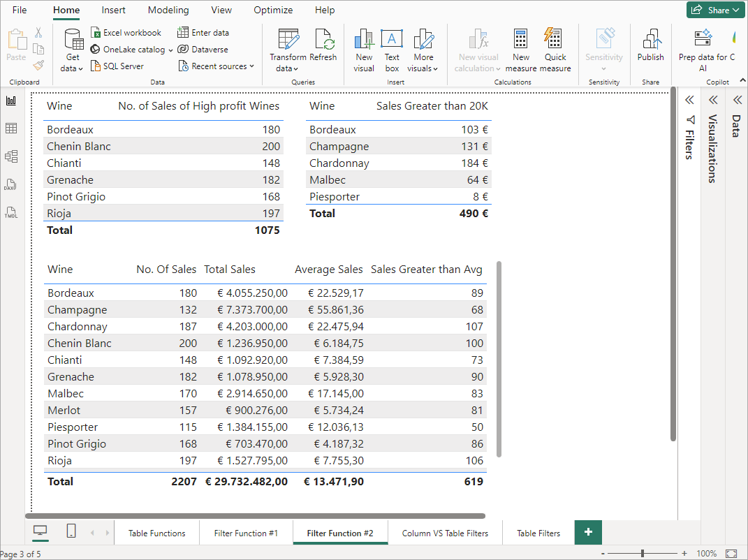Screen dimensions: 748x560
Task: Switch to desktop layout view
Action: [41, 532]
